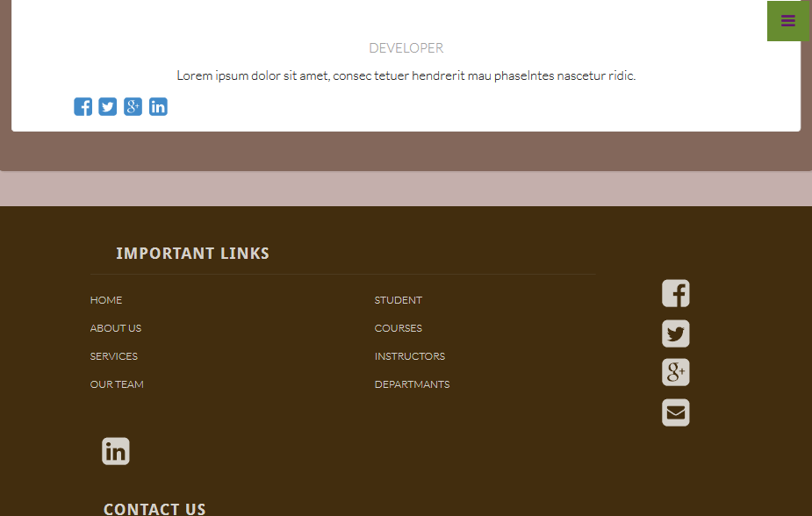Image resolution: width=812 pixels, height=516 pixels.
Task: Navigate to the HOME link
Action: pyautogui.click(x=105, y=300)
